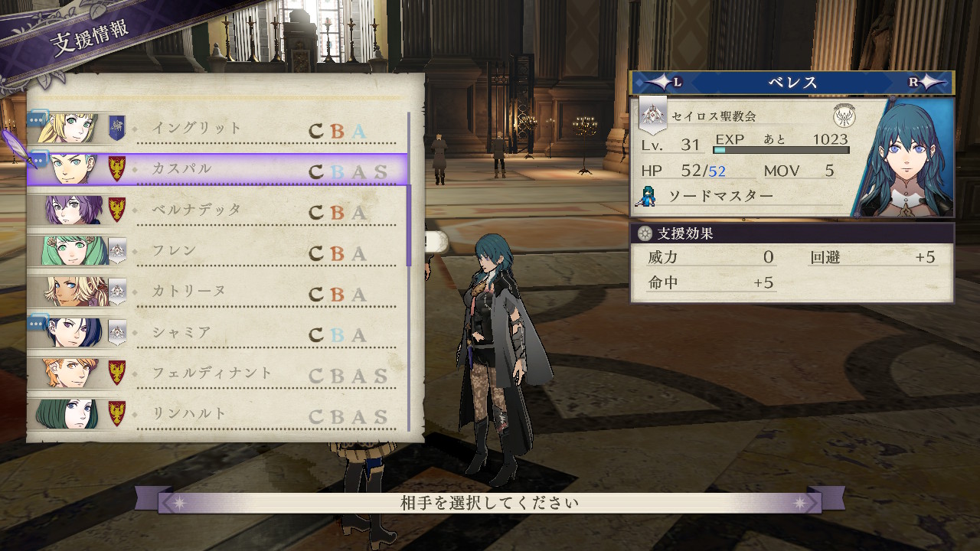Click the セイロス聖教会 banner emblem
980x551 pixels.
tap(653, 115)
